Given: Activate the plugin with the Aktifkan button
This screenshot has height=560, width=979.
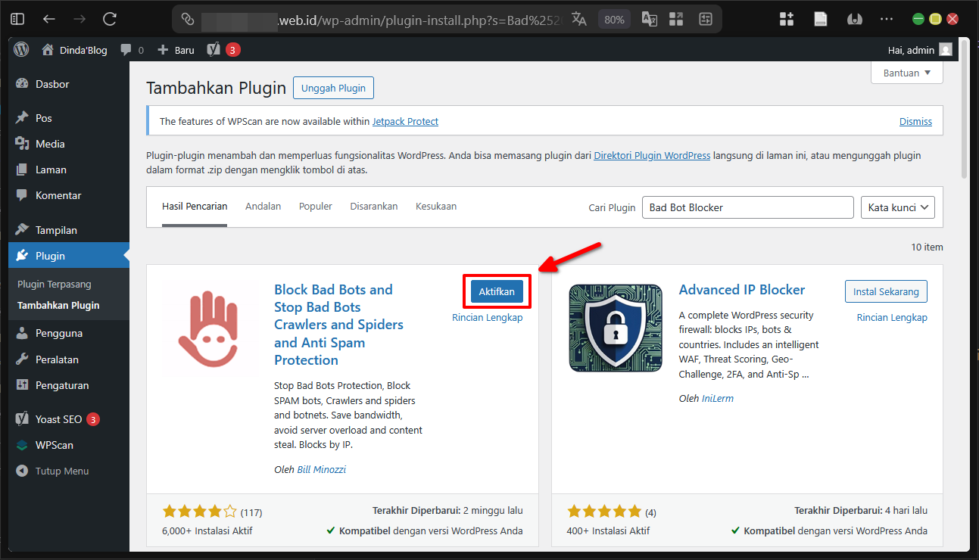Looking at the screenshot, I should coord(496,291).
